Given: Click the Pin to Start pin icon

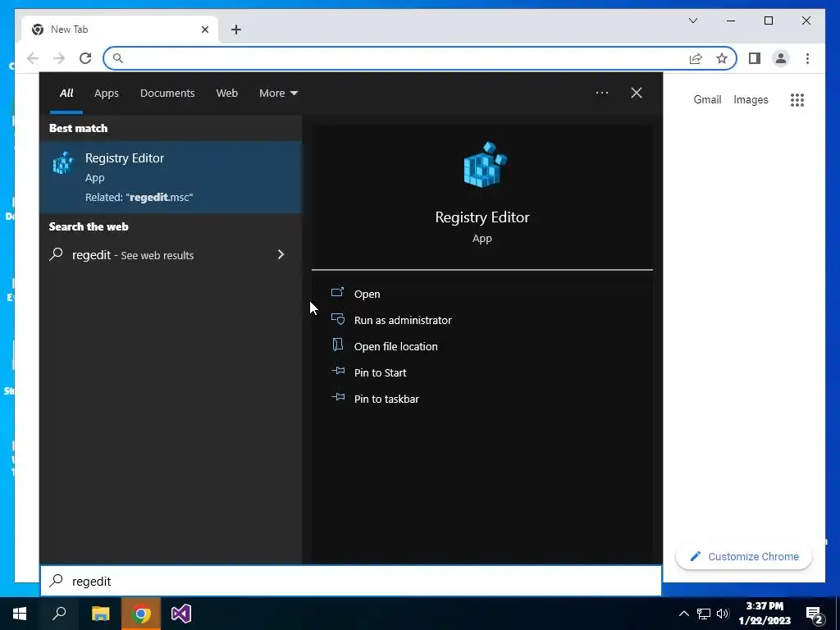Looking at the screenshot, I should pyautogui.click(x=337, y=371).
